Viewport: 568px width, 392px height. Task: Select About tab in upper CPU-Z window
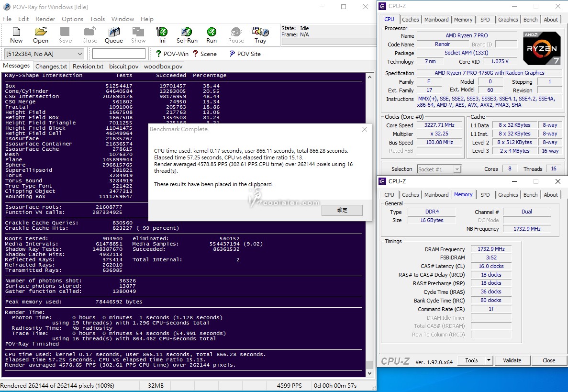[x=551, y=20]
